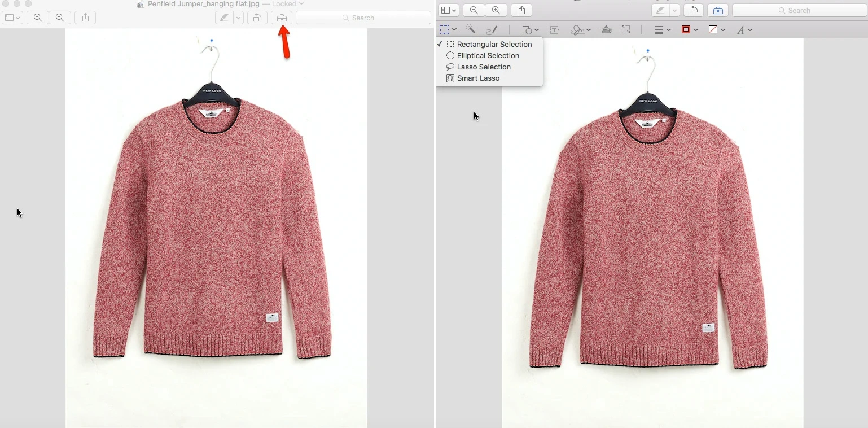
Task: Click the Rotate icon in the right toolbar
Action: point(694,10)
